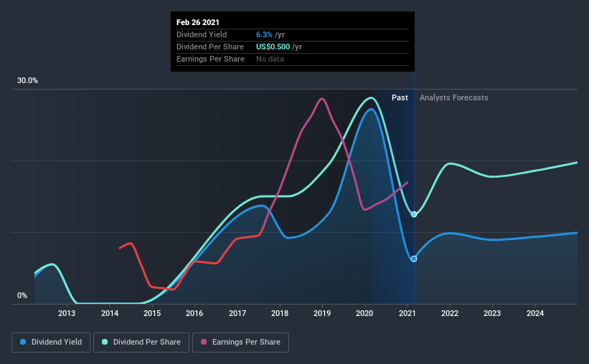Select the 2015 x-axis label
The width and height of the screenshot is (589, 364).
pyautogui.click(x=152, y=313)
